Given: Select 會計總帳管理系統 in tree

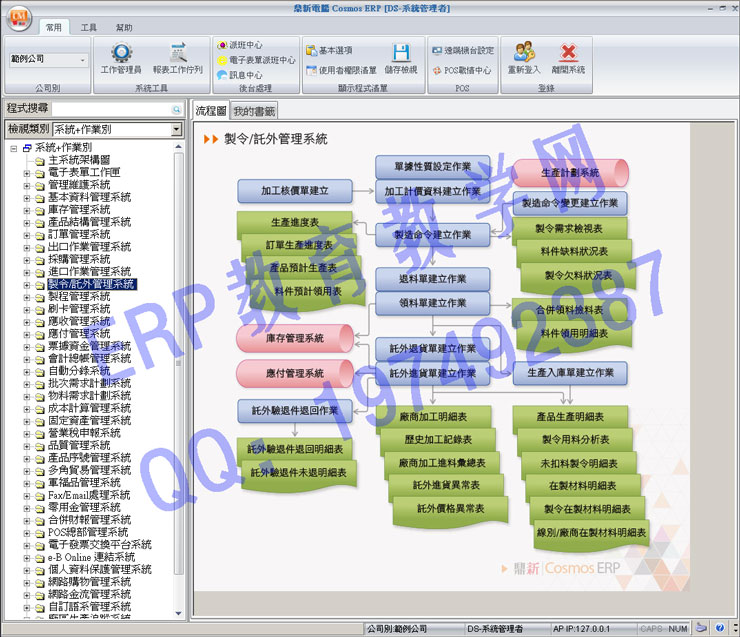Looking at the screenshot, I should tap(89, 359).
